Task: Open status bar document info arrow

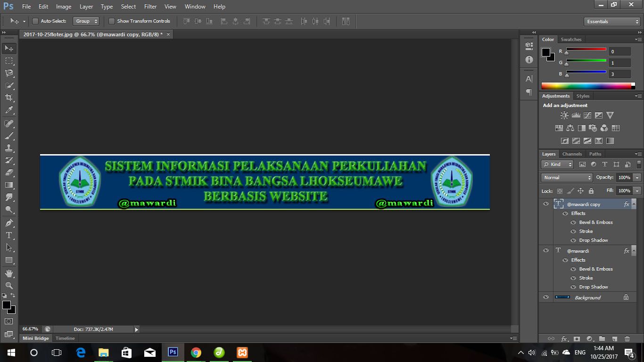Action: (x=137, y=329)
